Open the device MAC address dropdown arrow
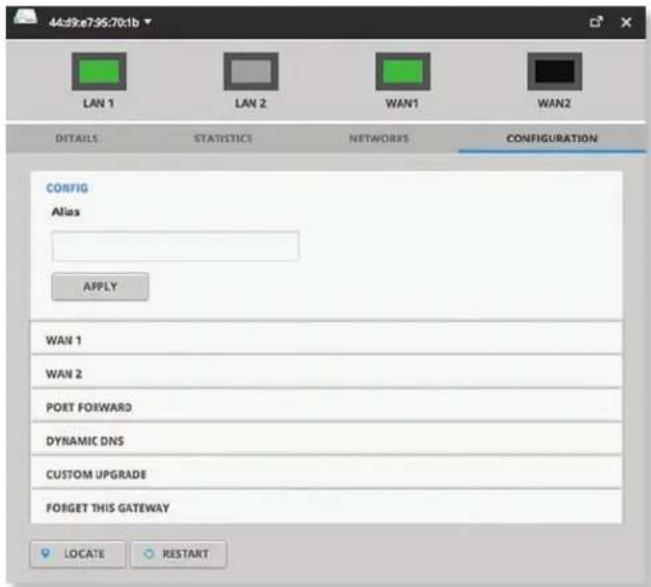Viewport: 651px width, 587px height. tap(148, 22)
